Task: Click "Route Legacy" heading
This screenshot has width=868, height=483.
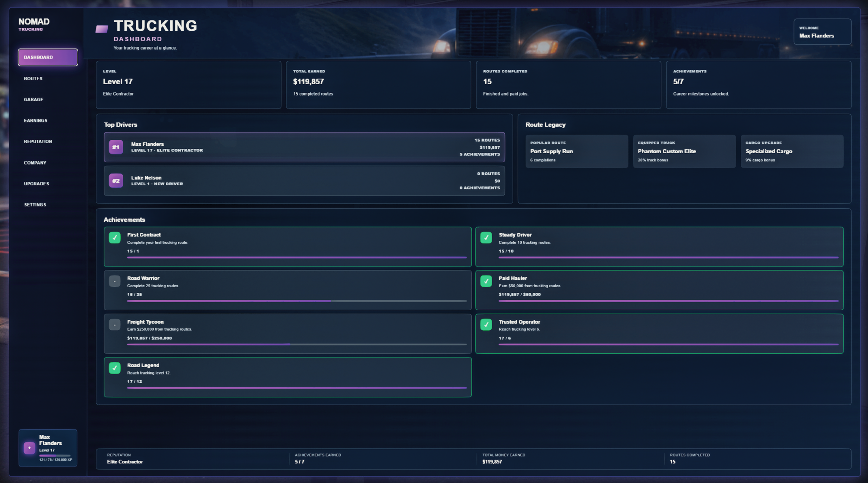Action: [x=546, y=125]
